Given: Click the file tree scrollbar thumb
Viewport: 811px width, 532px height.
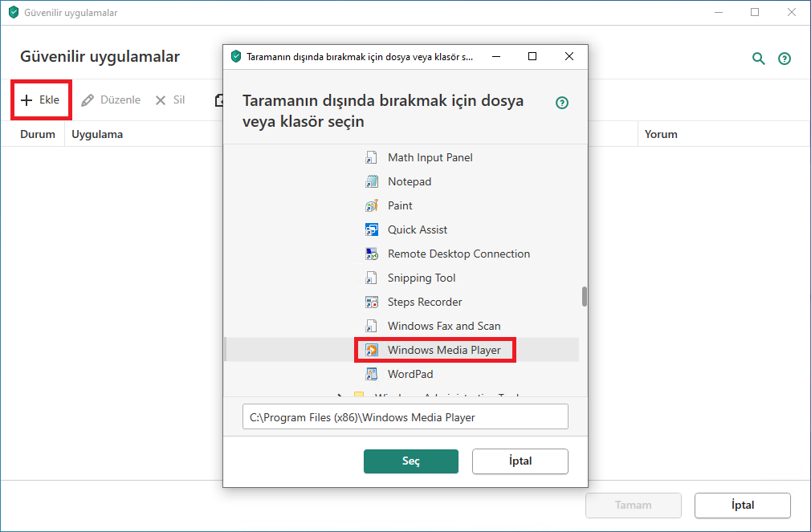Looking at the screenshot, I should (x=585, y=297).
